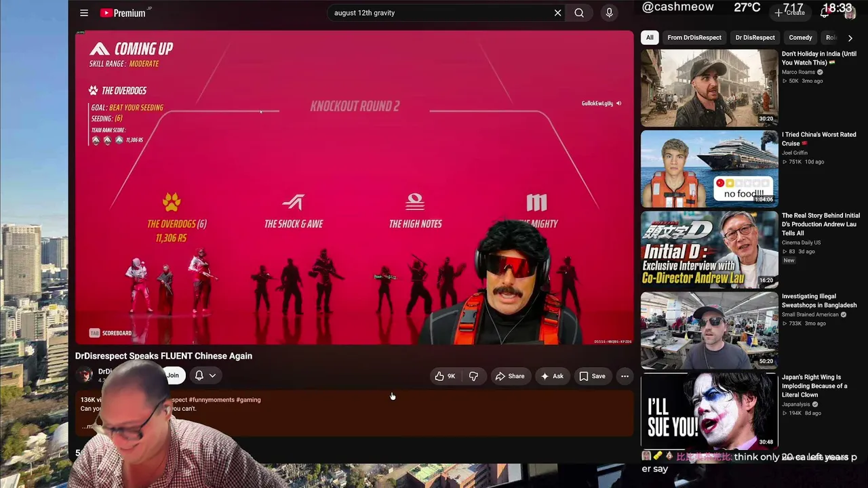
Task: Open the #funnymoments hashtag link
Action: click(x=212, y=400)
